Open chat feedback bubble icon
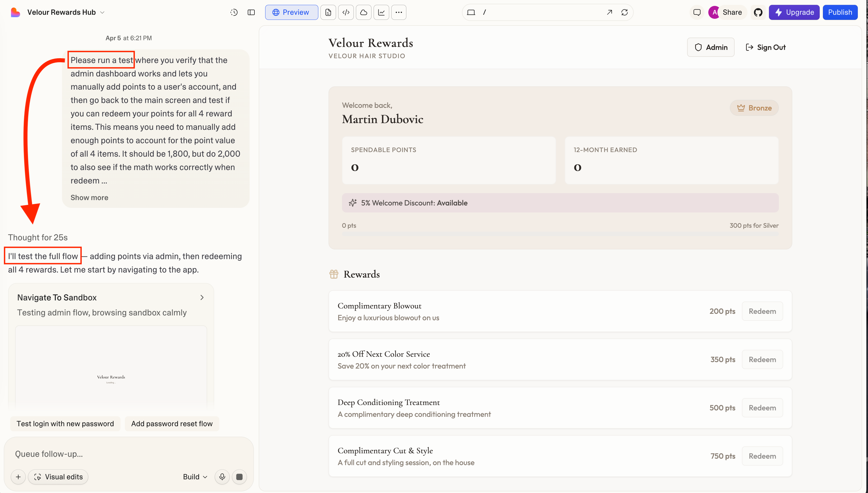Screen dimensions: 868x493 [697, 12]
